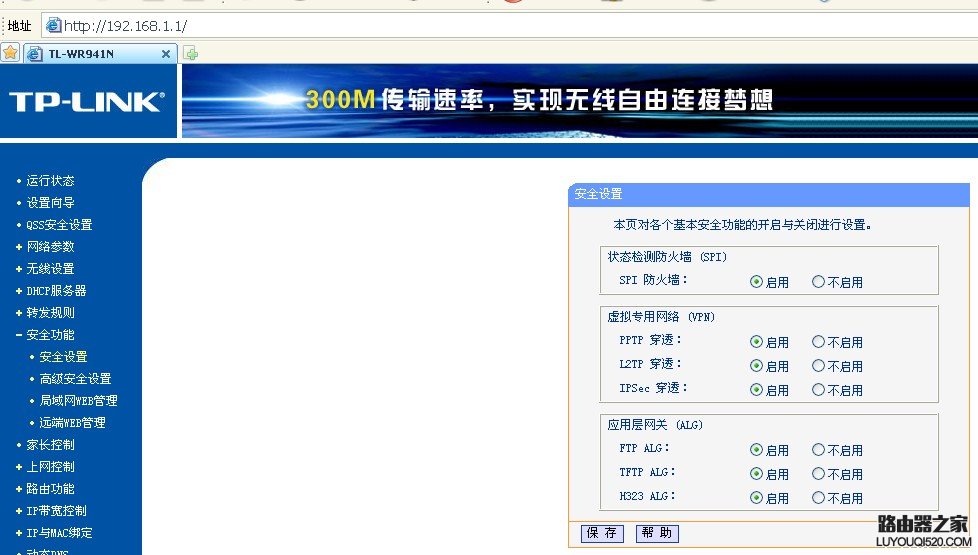Expand the DHCP服务器 menu
The width and height of the screenshot is (978, 555).
point(56,291)
